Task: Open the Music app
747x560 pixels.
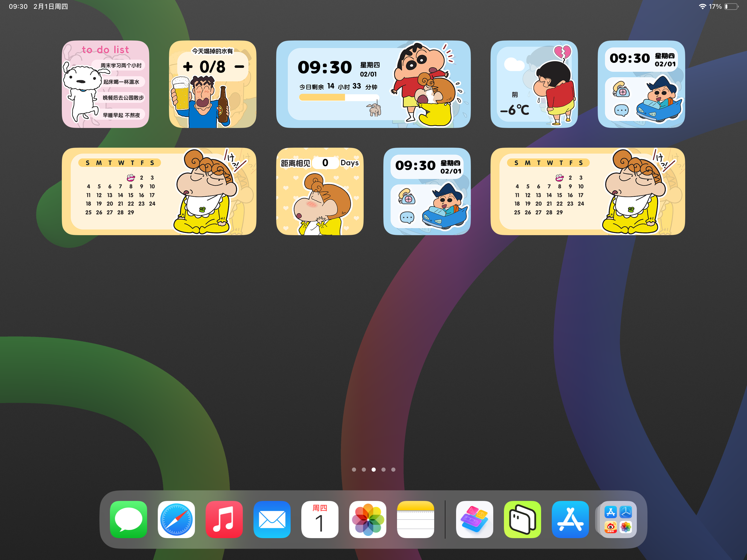Action: click(x=224, y=519)
